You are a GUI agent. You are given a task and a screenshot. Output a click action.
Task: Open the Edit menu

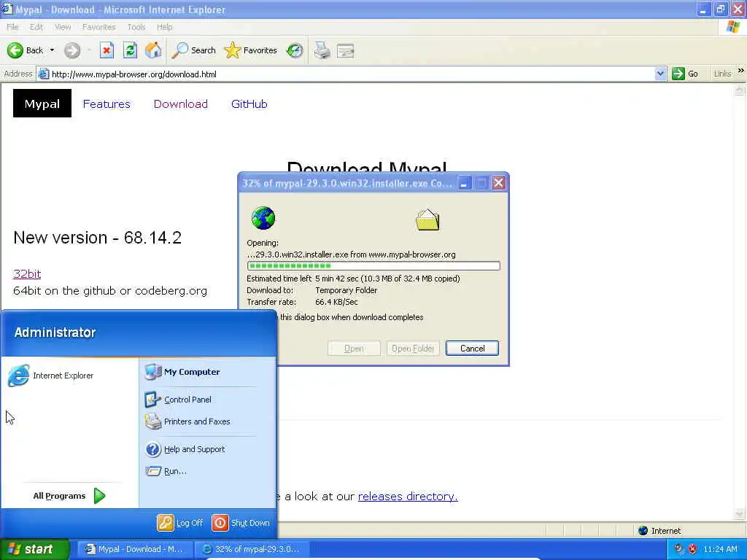(x=36, y=27)
